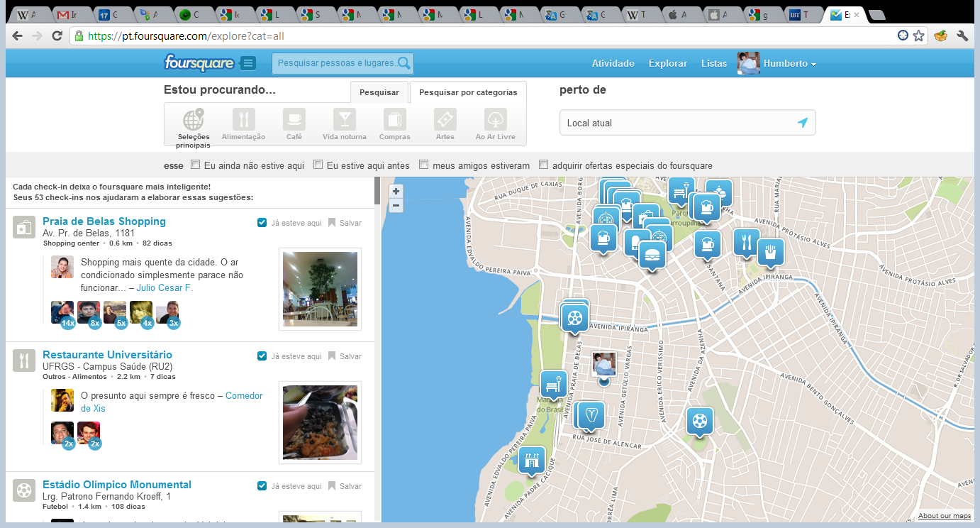Open Listas in the top navigation
This screenshot has height=528, width=980.
click(714, 63)
